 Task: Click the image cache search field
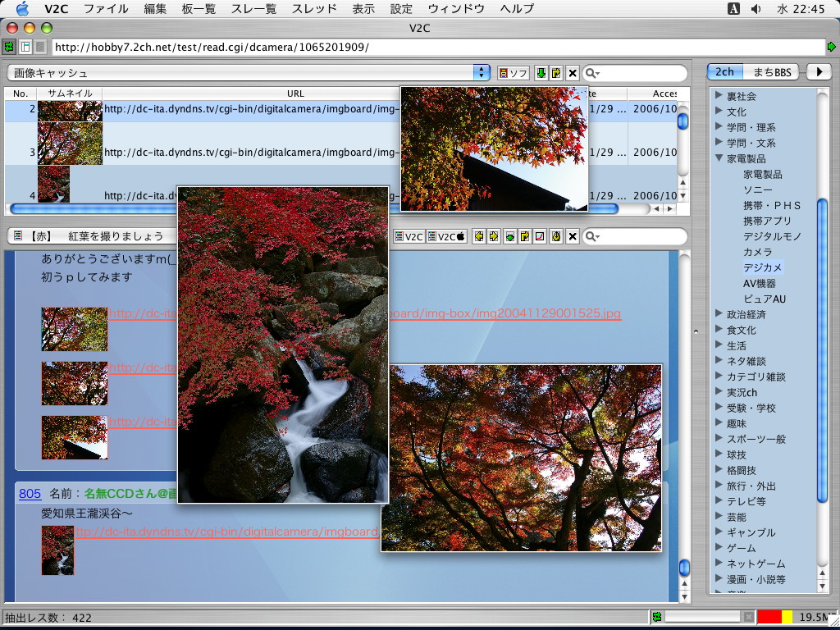point(635,73)
